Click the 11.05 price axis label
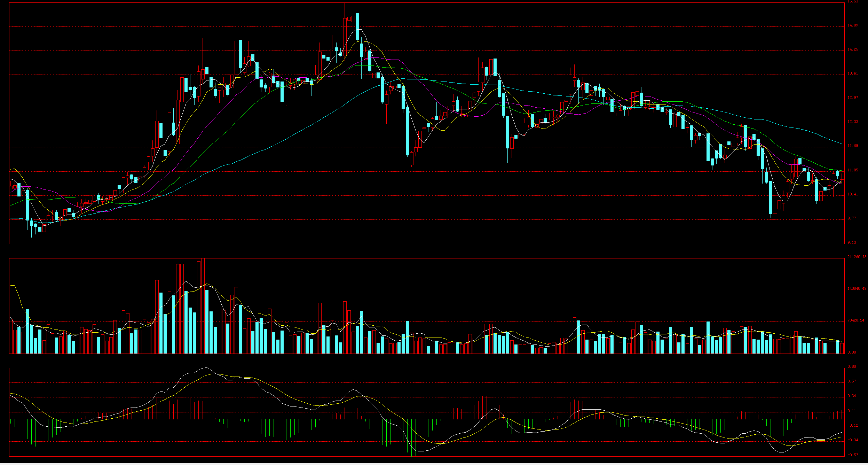Viewport: 868px width, 465px height. 853,170
